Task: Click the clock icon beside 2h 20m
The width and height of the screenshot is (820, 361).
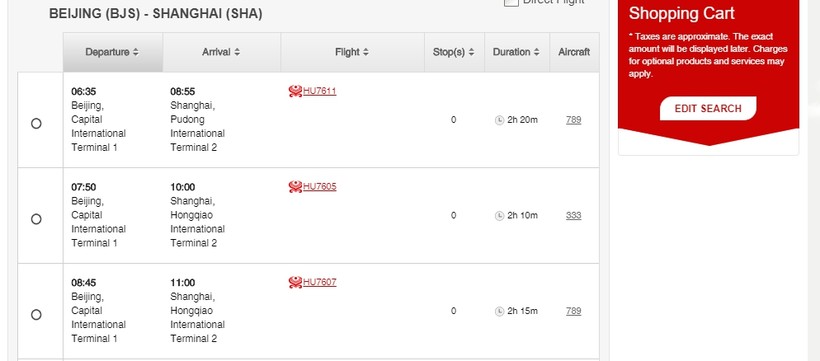Action: (499, 120)
